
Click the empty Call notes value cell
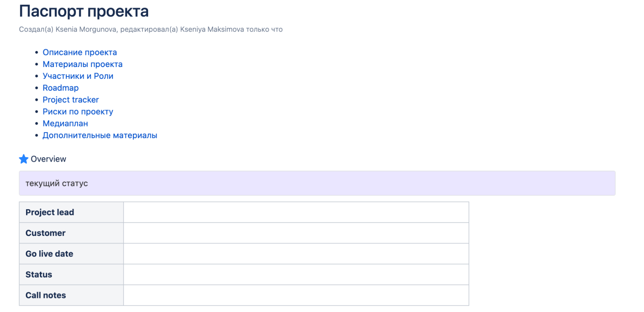coord(296,295)
